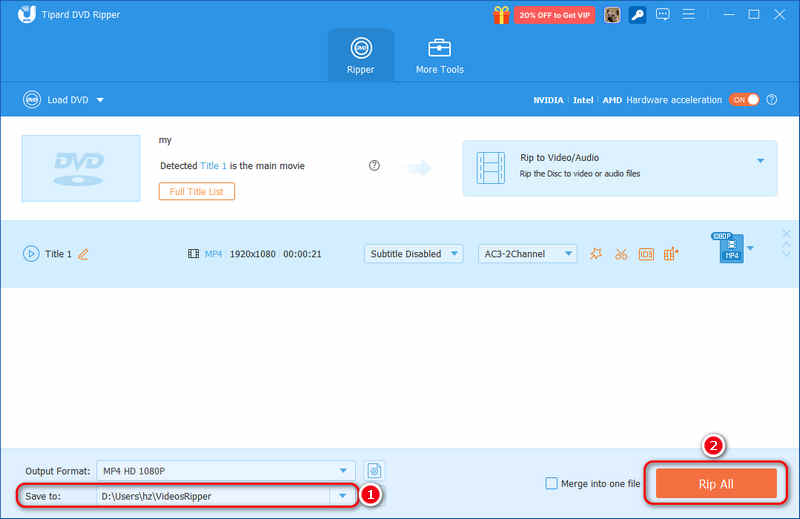
Task: Open the AC3-2Channel audio dropdown
Action: [527, 254]
